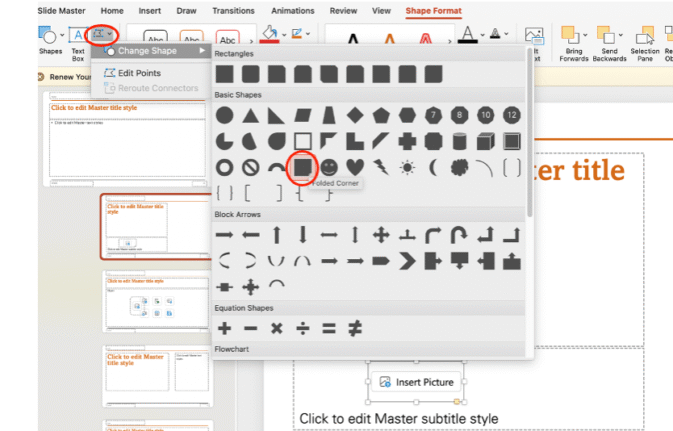
Task: Pick the Division equation shape
Action: pos(302,328)
